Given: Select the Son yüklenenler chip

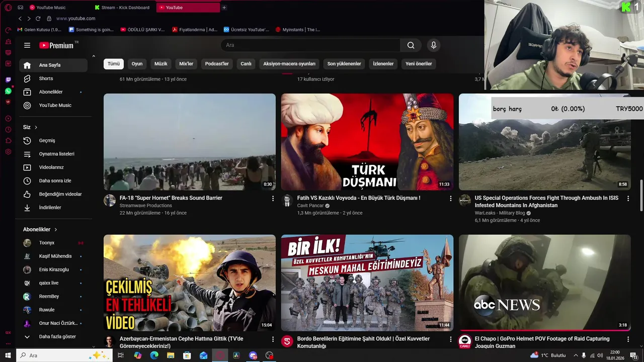Looking at the screenshot, I should [x=344, y=64].
